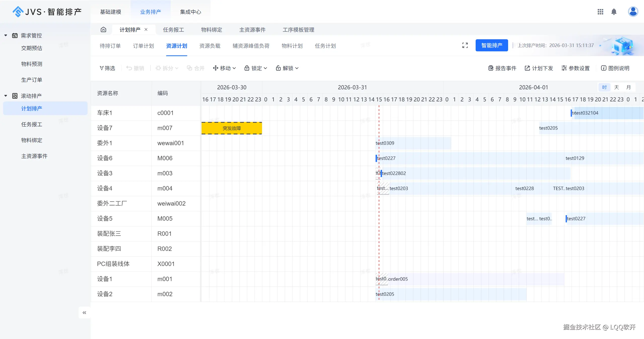Close the 计划排产 tab
644x339 pixels.
pyautogui.click(x=146, y=29)
